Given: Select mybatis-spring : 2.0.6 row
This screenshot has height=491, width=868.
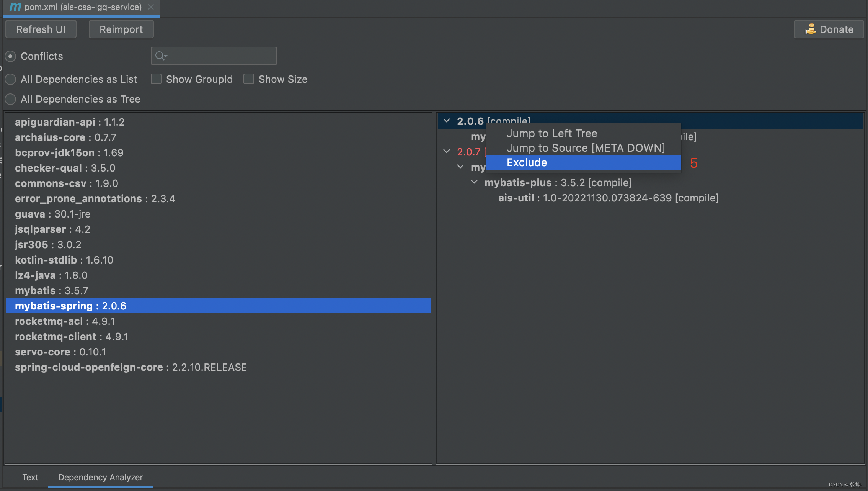Looking at the screenshot, I should (219, 306).
